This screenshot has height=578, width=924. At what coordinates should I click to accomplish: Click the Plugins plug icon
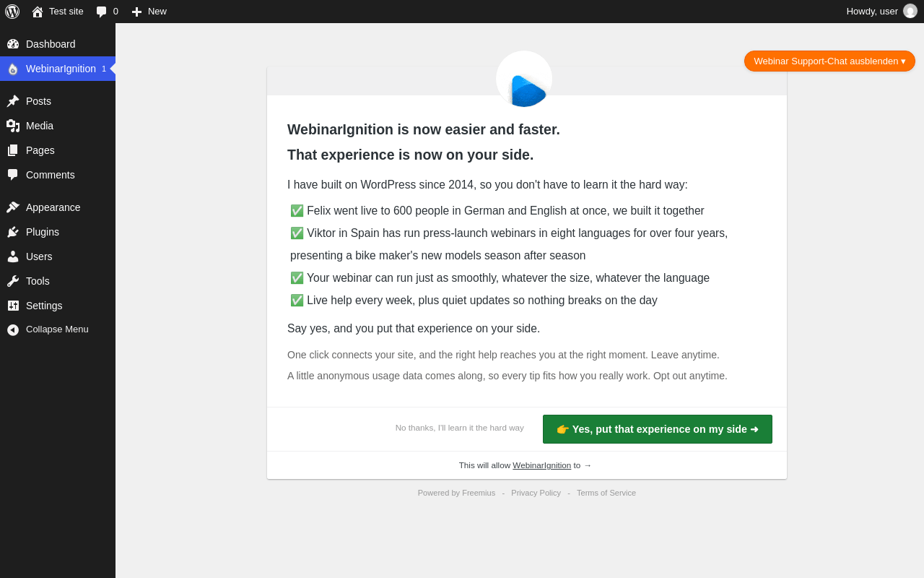[13, 232]
